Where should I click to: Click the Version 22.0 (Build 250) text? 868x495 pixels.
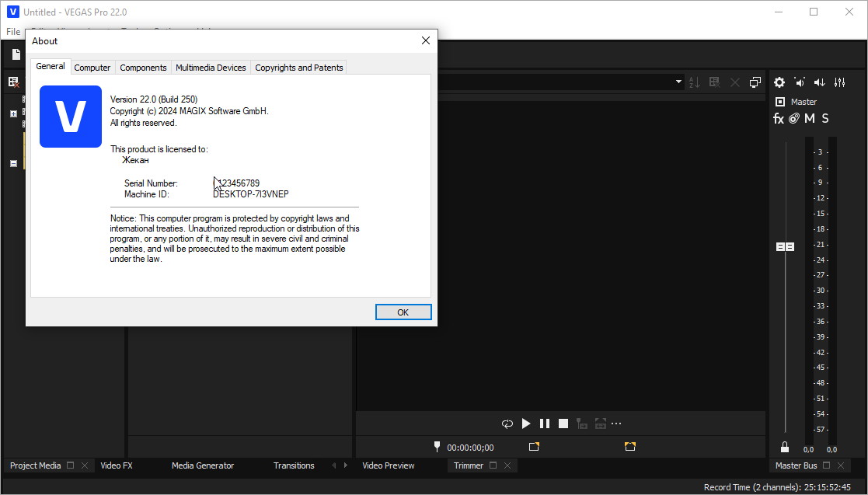[154, 99]
